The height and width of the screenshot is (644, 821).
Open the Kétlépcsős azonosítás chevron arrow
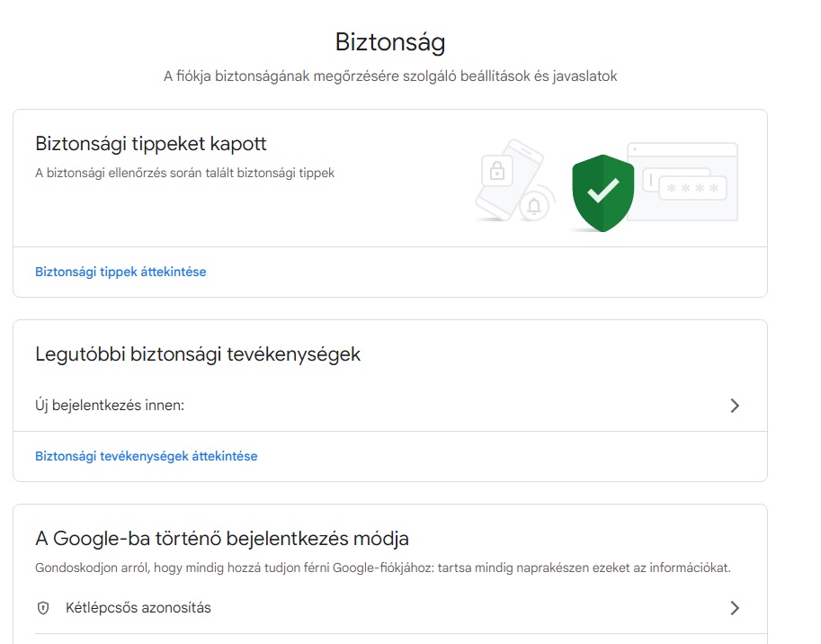[735, 608]
